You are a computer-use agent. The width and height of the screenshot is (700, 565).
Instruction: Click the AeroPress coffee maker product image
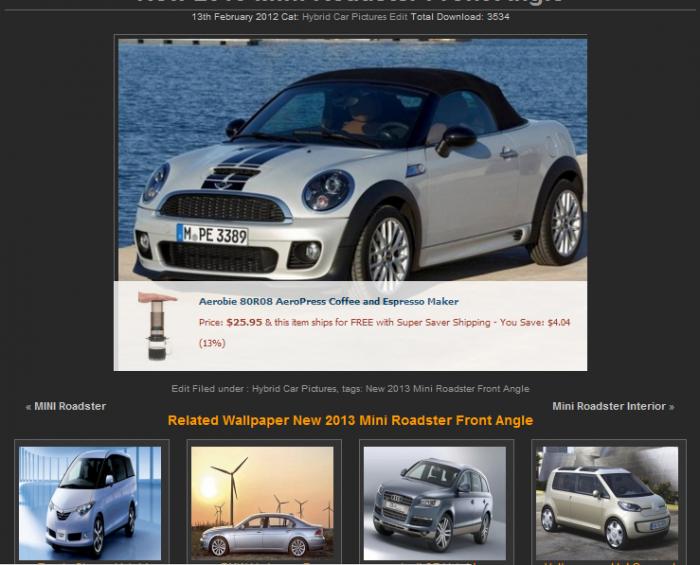click(x=157, y=326)
